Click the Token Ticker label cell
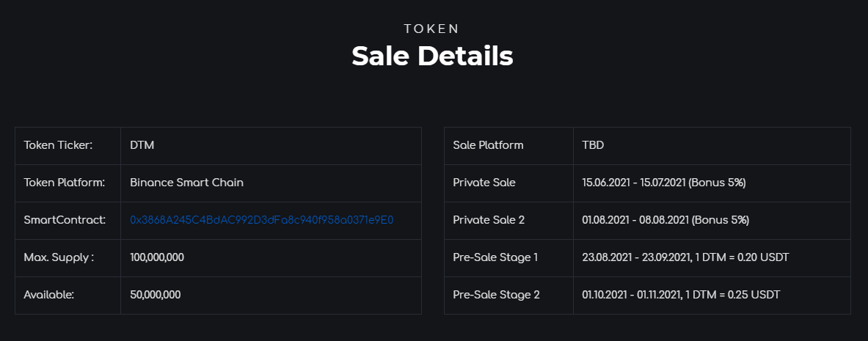Screen dimensions: 868x341 pos(68,146)
